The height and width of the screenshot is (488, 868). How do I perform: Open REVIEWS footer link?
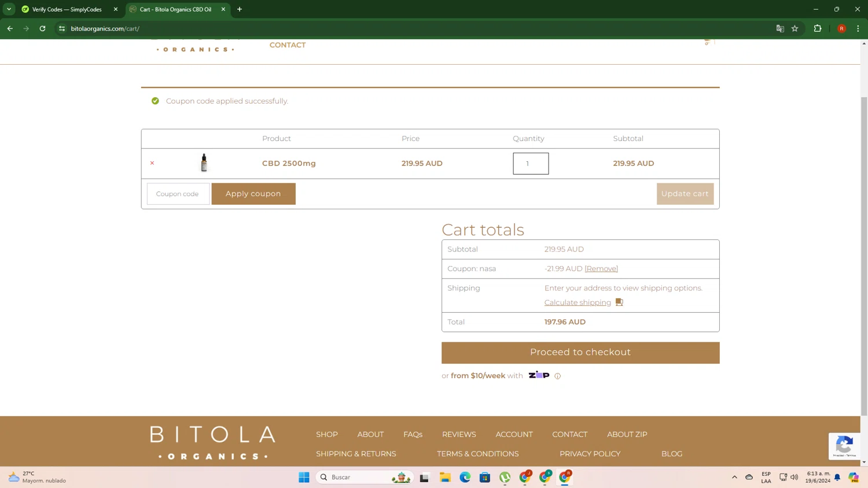pyautogui.click(x=459, y=434)
